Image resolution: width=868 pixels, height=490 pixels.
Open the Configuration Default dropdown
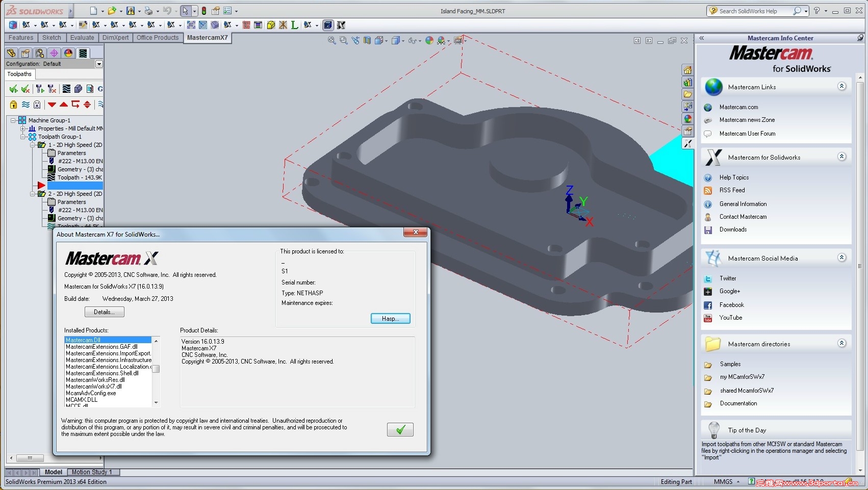point(99,64)
